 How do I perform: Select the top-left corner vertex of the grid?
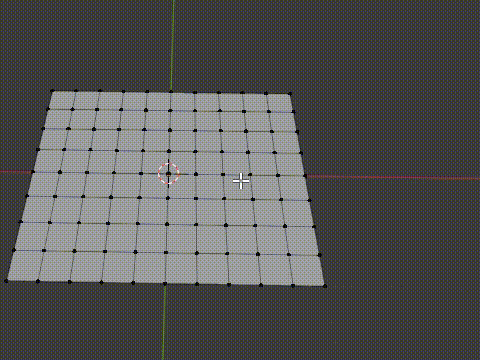[52, 91]
